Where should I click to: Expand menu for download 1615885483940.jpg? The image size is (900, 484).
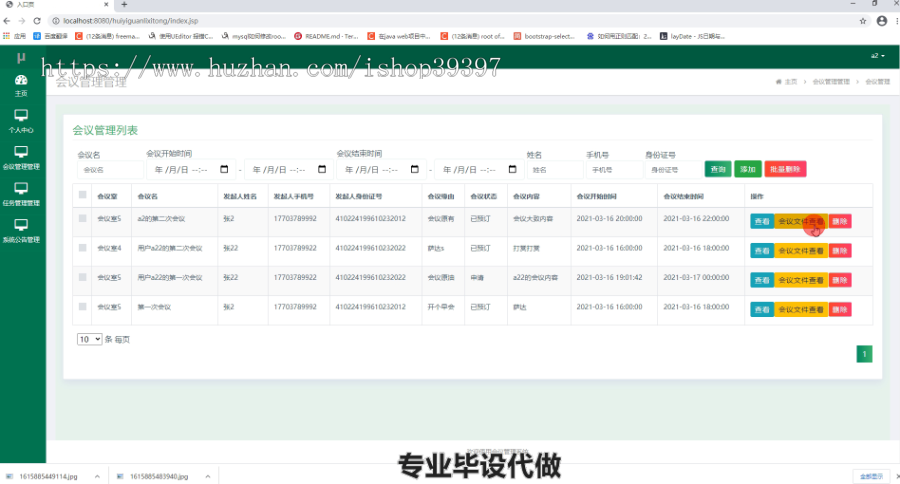[x=208, y=477]
